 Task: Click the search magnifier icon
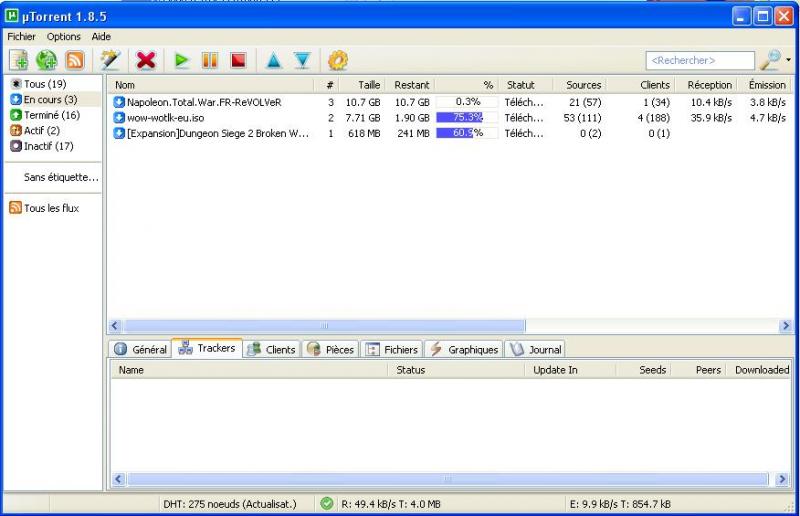(x=770, y=60)
